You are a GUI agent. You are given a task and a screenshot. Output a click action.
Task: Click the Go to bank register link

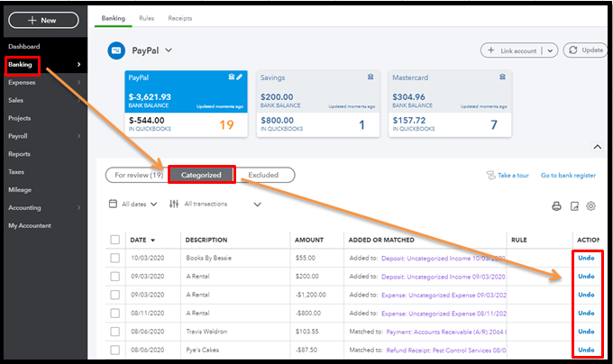pyautogui.click(x=568, y=175)
